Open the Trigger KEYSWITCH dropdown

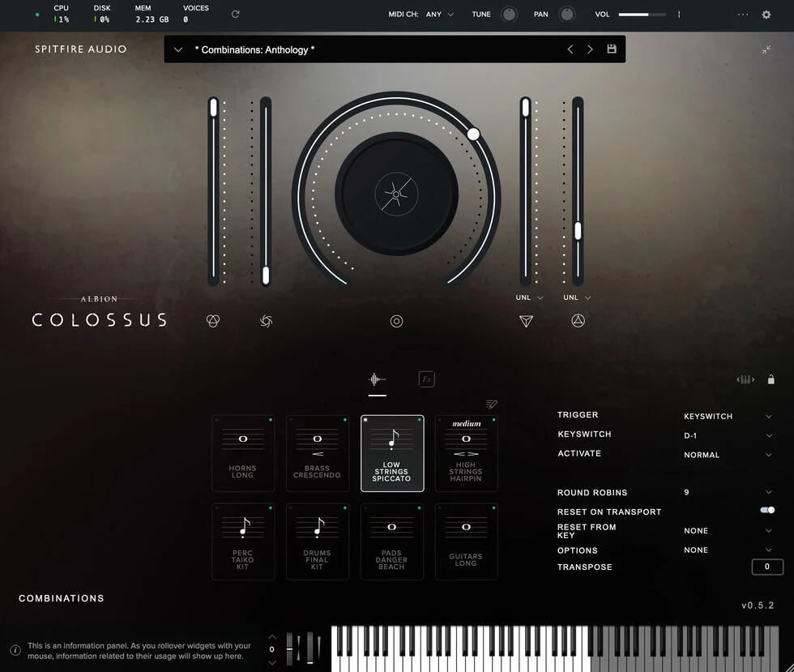tap(728, 416)
